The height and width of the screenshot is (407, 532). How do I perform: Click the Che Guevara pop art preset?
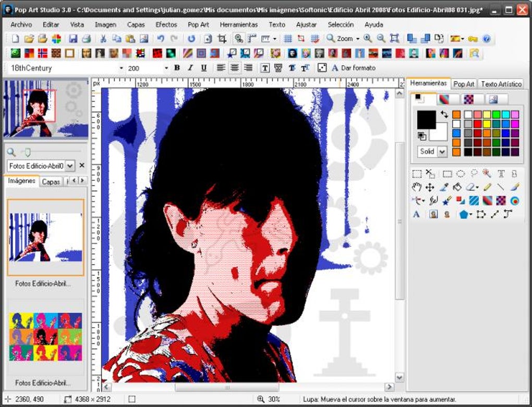pos(292,53)
